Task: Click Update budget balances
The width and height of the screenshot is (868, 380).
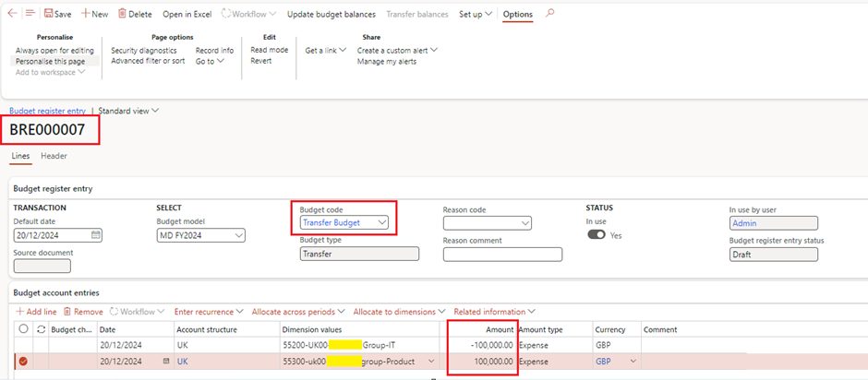Action: point(331,14)
